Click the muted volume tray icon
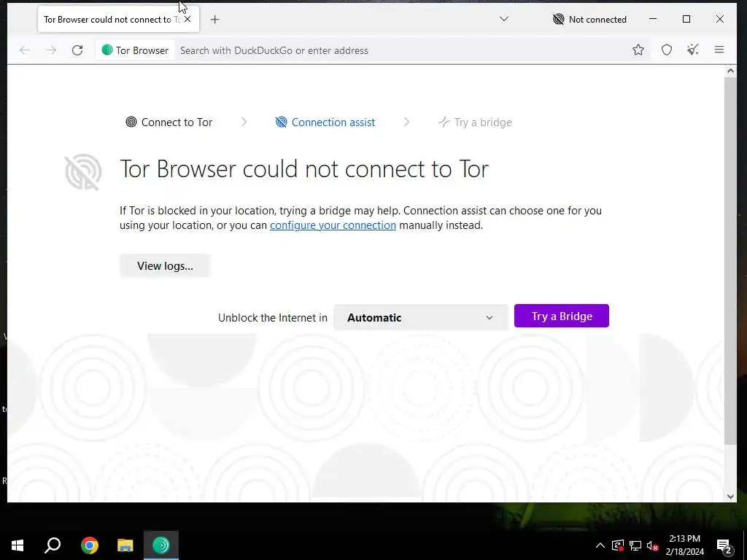Viewport: 747px width, 560px height. tap(653, 545)
